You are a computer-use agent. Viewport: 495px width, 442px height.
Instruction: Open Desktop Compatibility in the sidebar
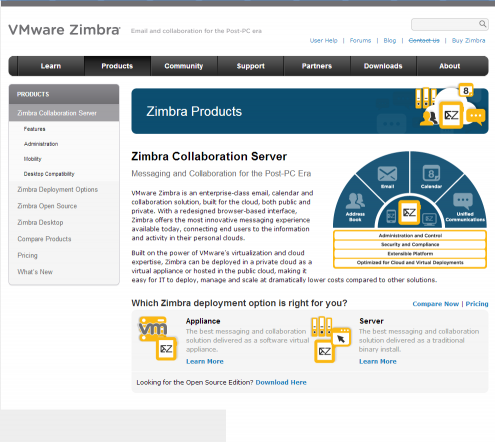(x=49, y=174)
